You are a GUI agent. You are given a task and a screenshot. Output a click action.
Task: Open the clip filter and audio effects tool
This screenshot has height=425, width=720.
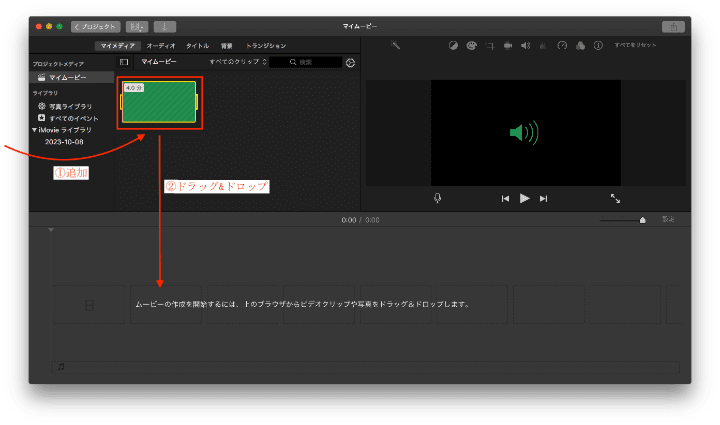(580, 45)
